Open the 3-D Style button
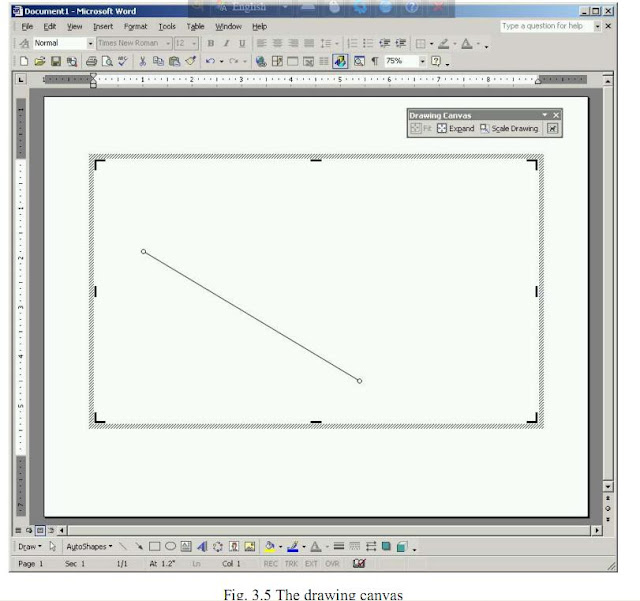 click(402, 546)
